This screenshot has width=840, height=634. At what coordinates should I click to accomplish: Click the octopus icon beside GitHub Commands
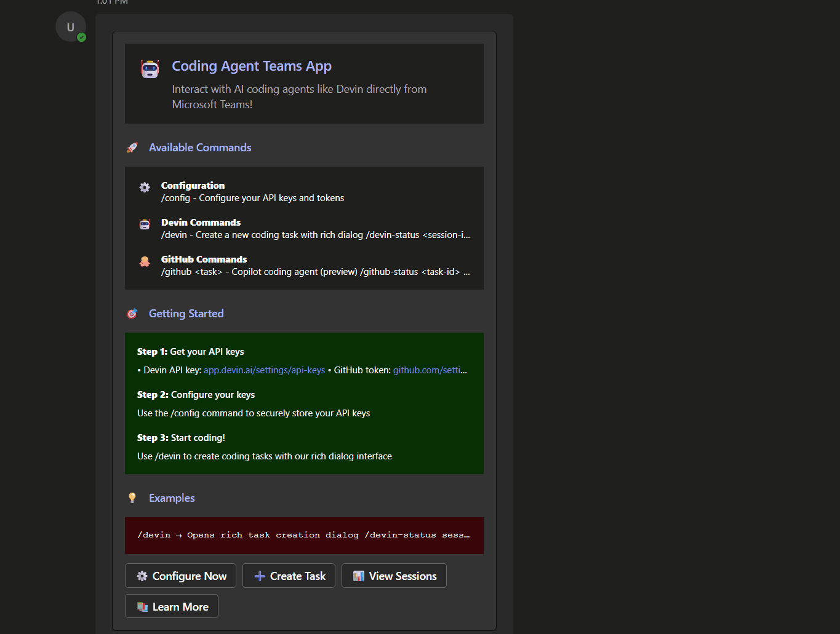145,261
